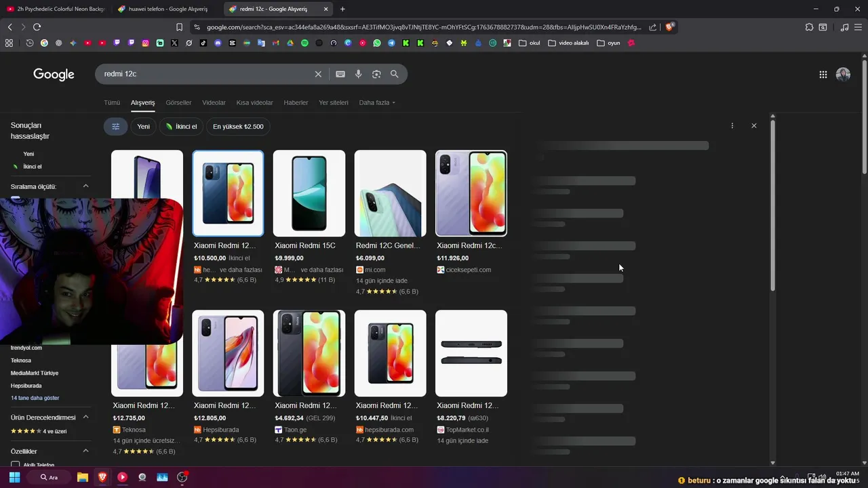
Task: Bookmark this page with the bookmark icon
Action: tap(179, 27)
